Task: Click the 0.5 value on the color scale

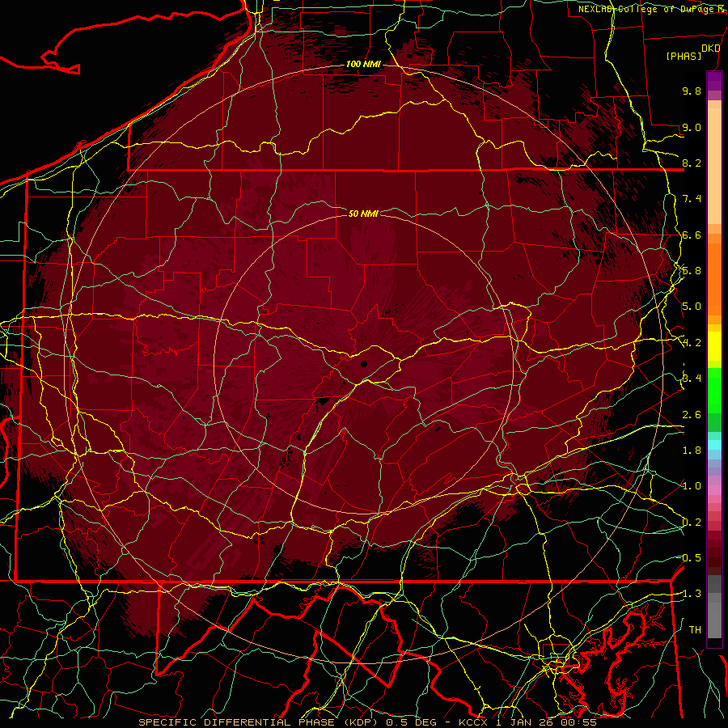Action: tap(692, 558)
